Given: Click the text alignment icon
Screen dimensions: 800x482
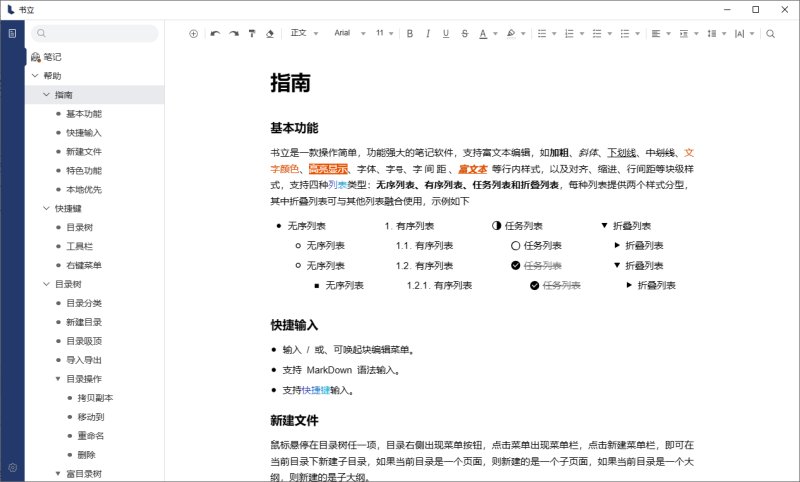Looking at the screenshot, I should pos(656,34).
